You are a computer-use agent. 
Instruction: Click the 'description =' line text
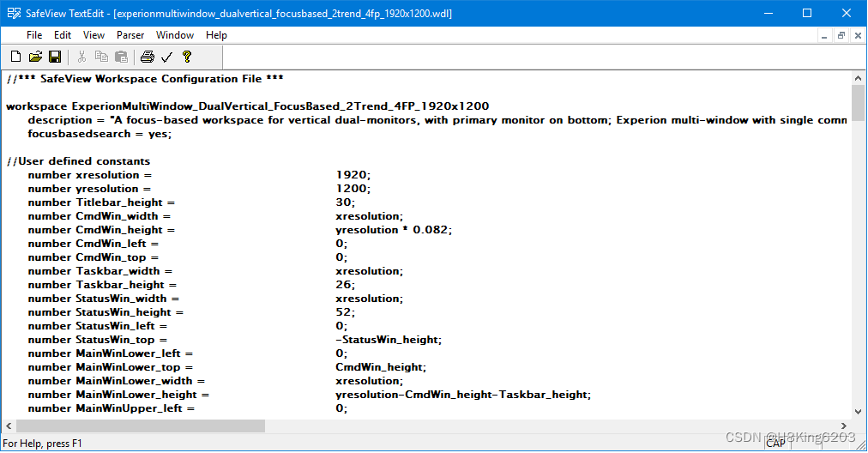[x=437, y=120]
